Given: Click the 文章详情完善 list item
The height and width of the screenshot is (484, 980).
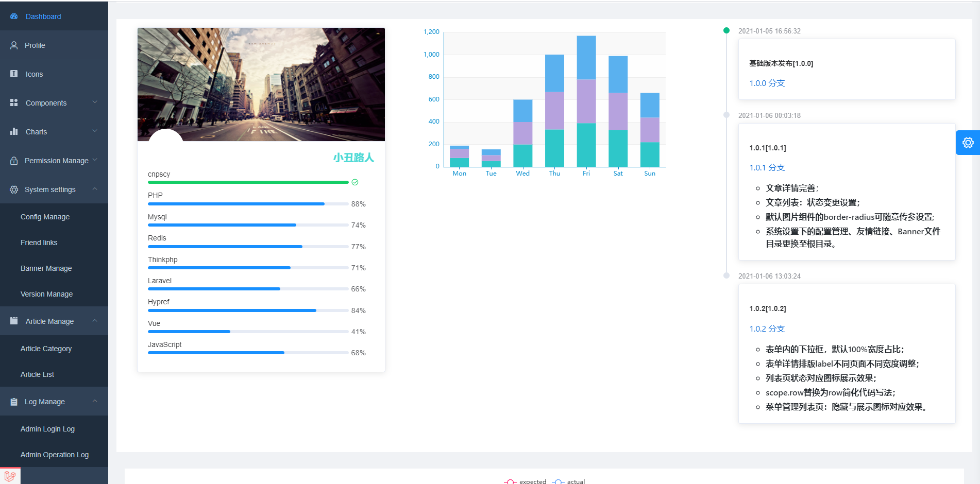Looking at the screenshot, I should (792, 188).
